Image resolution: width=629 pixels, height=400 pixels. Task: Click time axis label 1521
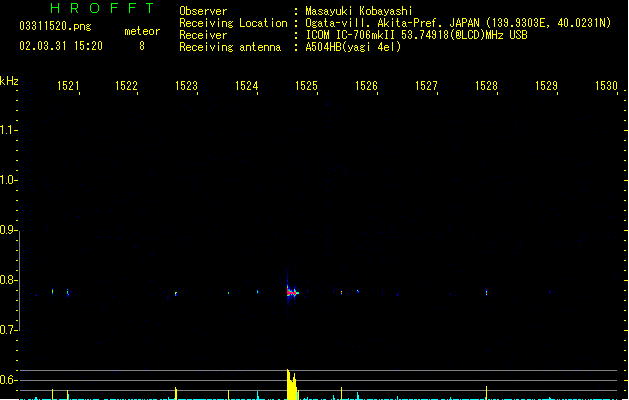pyautogui.click(x=68, y=86)
